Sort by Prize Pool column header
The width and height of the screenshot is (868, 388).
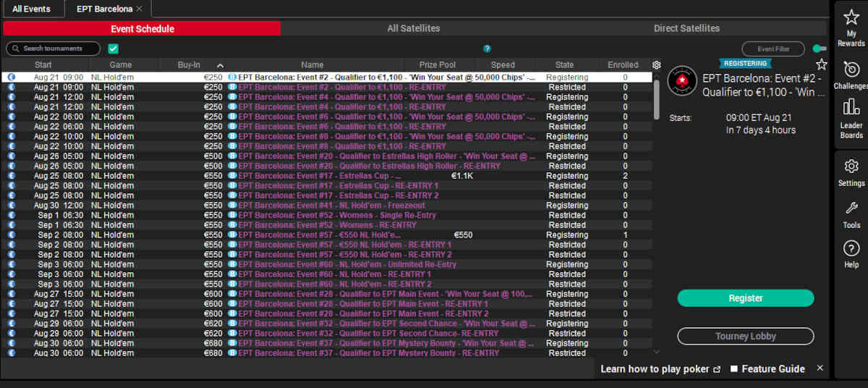pyautogui.click(x=438, y=65)
